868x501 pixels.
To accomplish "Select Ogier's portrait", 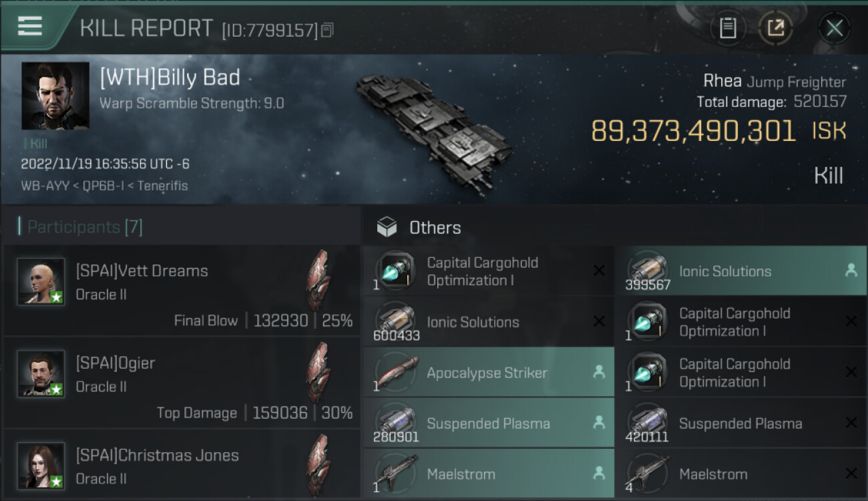I will (x=41, y=373).
